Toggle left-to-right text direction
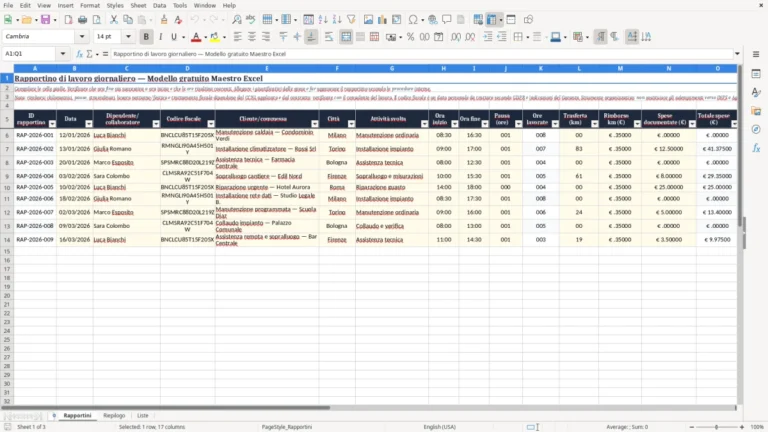Screen dimensions: 768x432 pos(600,37)
